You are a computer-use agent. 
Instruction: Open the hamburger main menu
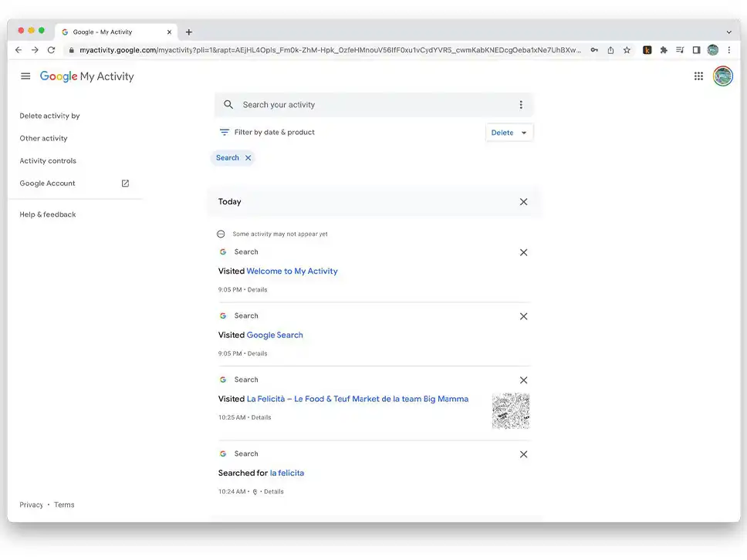click(x=25, y=76)
